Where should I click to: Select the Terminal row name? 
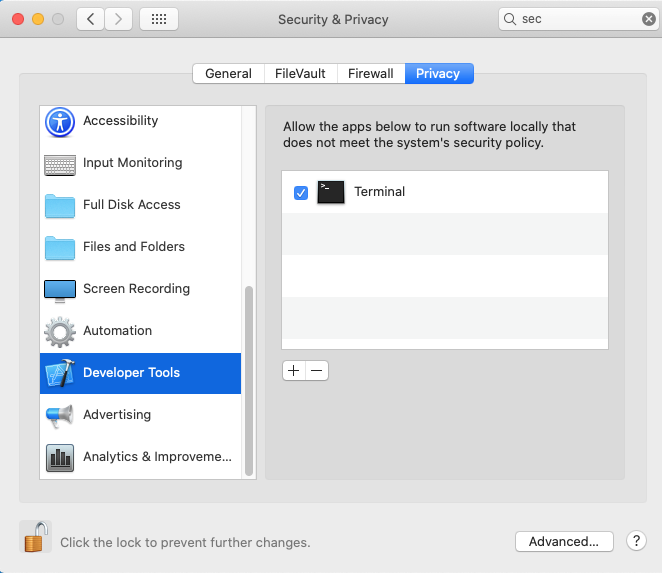click(380, 192)
